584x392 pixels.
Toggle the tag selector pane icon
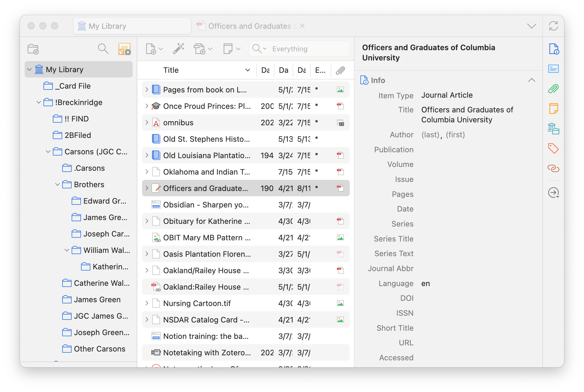[124, 49]
